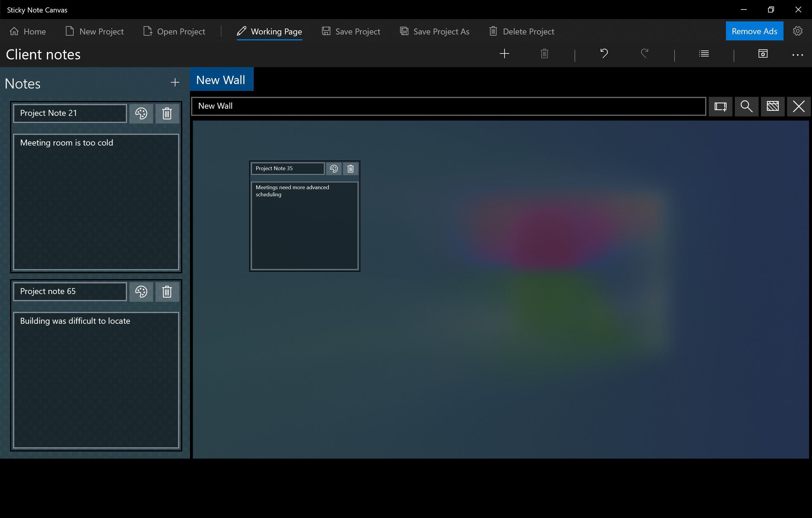Close the New Wall panel with X button
Image resolution: width=812 pixels, height=518 pixels.
coord(799,106)
